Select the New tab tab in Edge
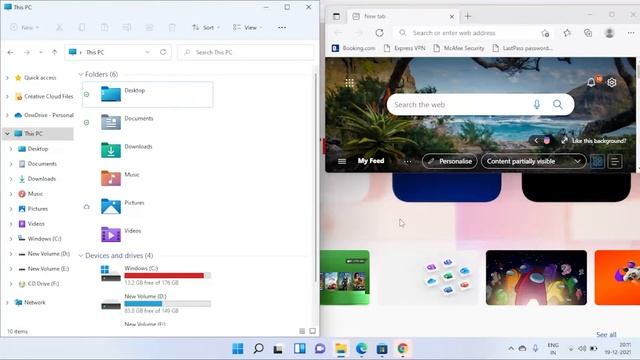The image size is (640, 360). click(x=403, y=16)
